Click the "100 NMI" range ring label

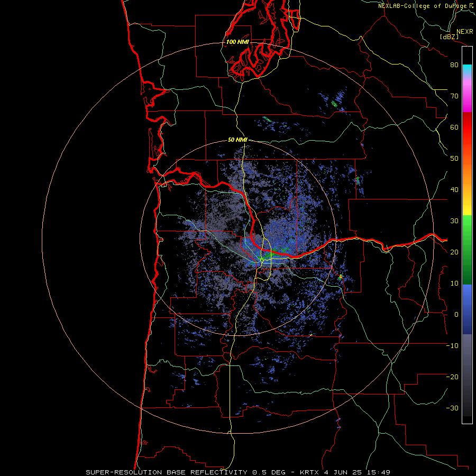[x=237, y=42]
